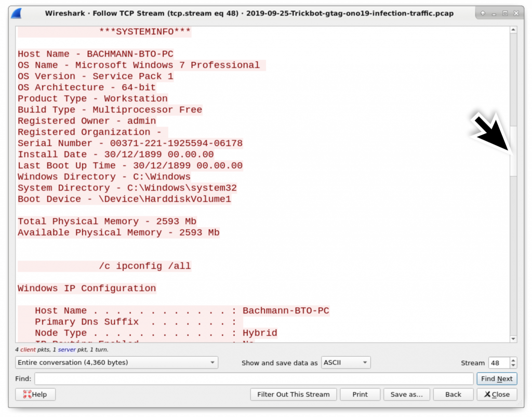532x417 pixels.
Task: Click the OS Version - Service Pack 1 line
Action: pos(96,76)
